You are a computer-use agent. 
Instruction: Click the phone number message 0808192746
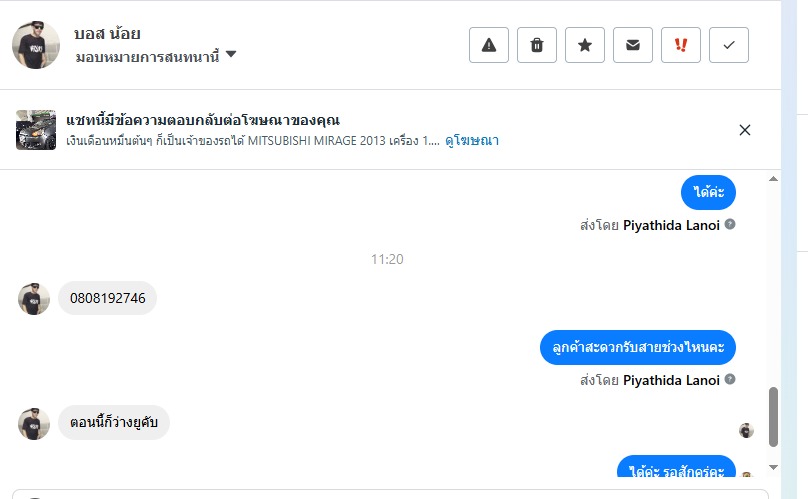108,298
